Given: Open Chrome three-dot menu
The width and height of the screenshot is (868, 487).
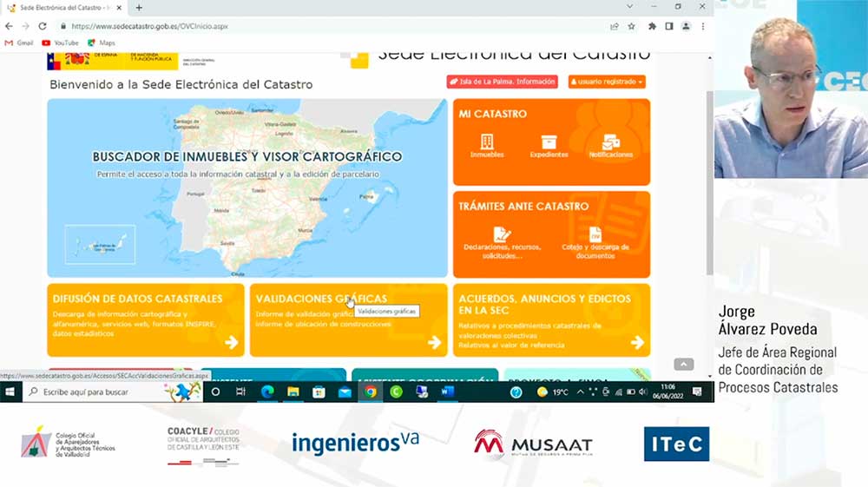Looking at the screenshot, I should pos(703,26).
